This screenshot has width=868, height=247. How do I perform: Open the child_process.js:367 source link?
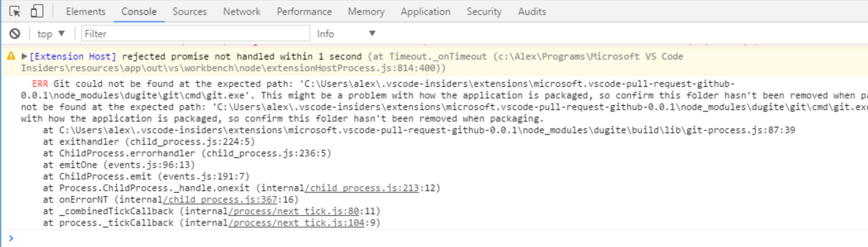220,199
